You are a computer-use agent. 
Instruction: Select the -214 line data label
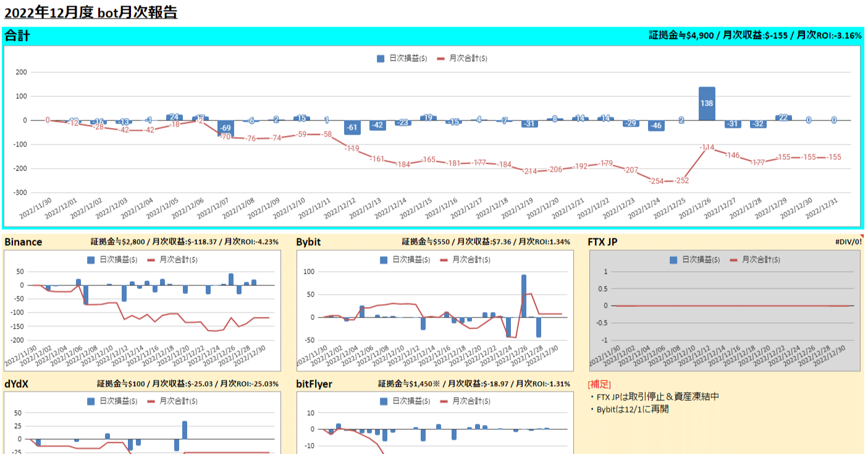pyautogui.click(x=529, y=171)
